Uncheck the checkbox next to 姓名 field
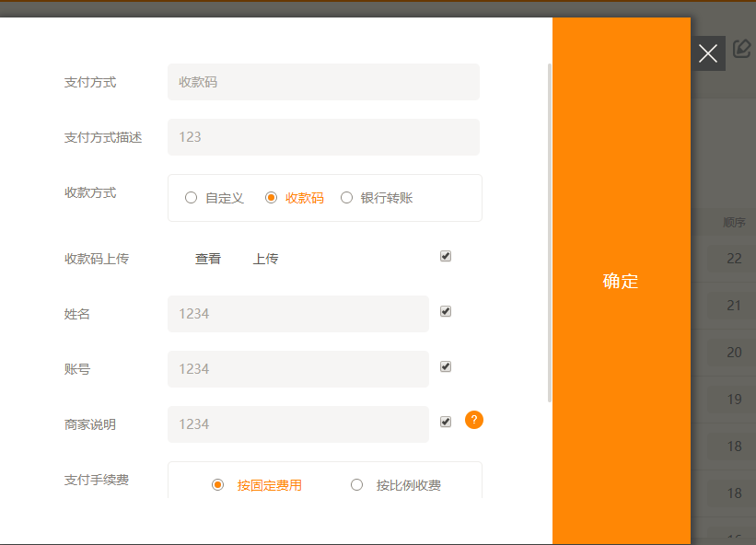The image size is (756, 545). click(446, 312)
